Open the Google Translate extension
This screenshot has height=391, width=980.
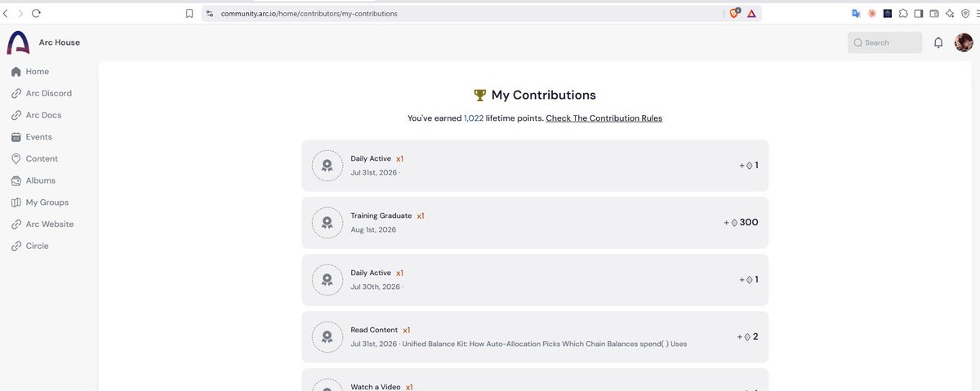(x=856, y=13)
